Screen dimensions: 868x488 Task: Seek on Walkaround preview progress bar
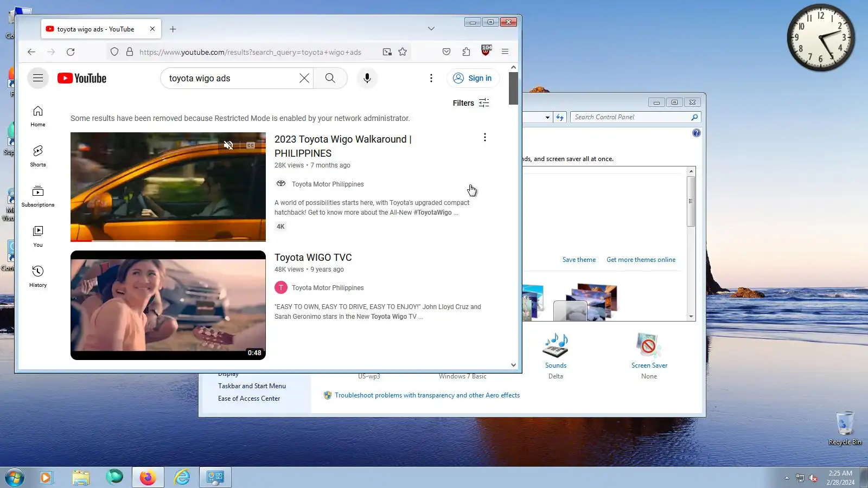pyautogui.click(x=168, y=240)
